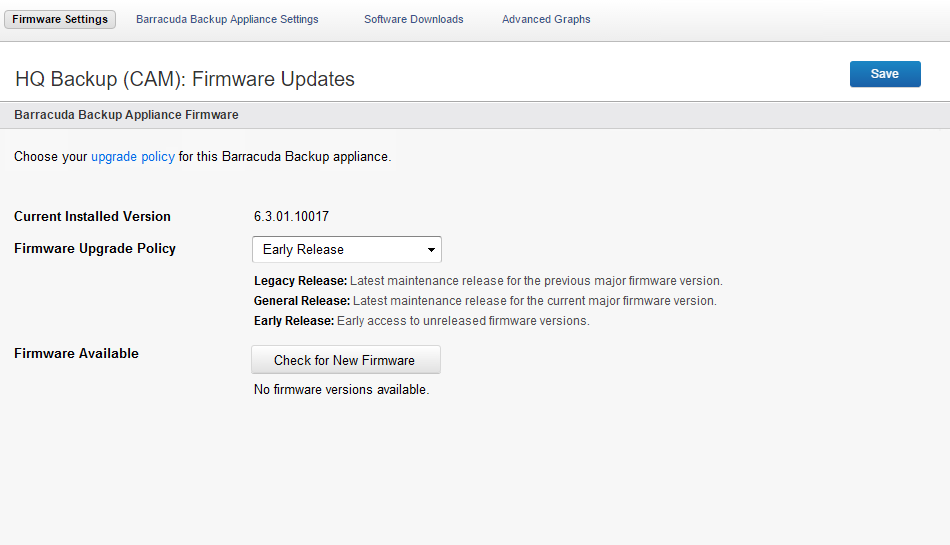The image size is (950, 545).
Task: Open the Early Release policy dropdown
Action: (x=347, y=249)
